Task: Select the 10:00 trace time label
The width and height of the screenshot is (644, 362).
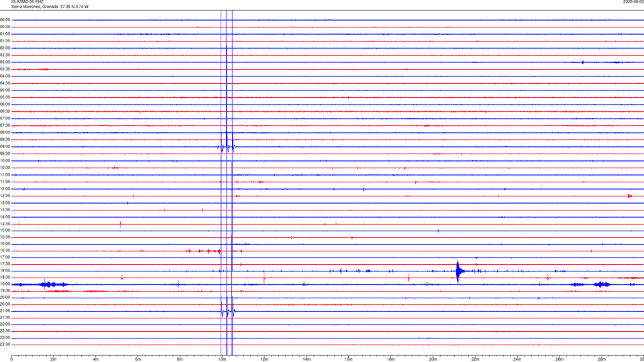Action: (x=5, y=161)
